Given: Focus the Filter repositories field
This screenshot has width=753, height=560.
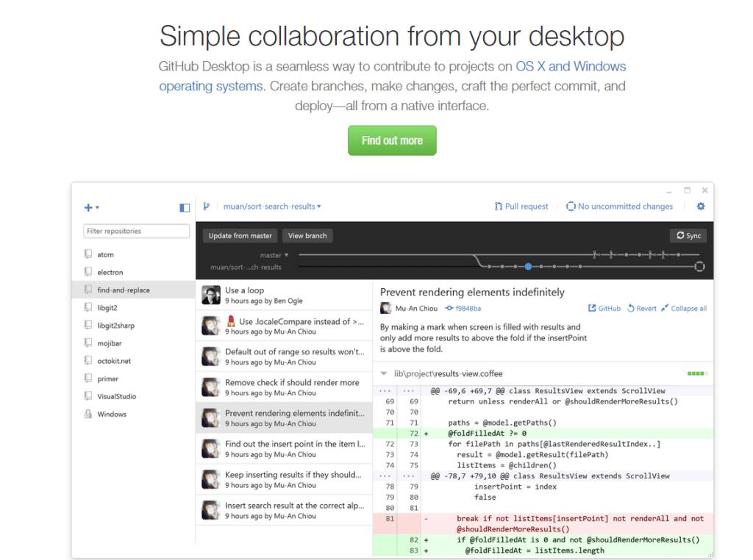Looking at the screenshot, I should [136, 231].
